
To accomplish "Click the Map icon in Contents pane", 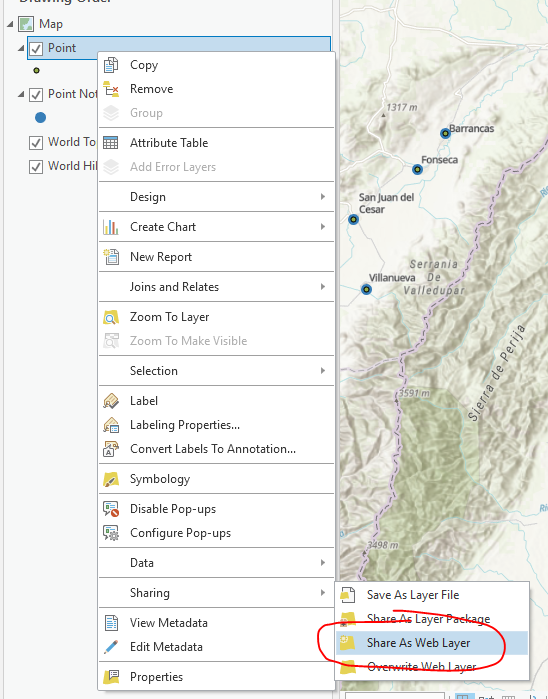I will coord(26,24).
